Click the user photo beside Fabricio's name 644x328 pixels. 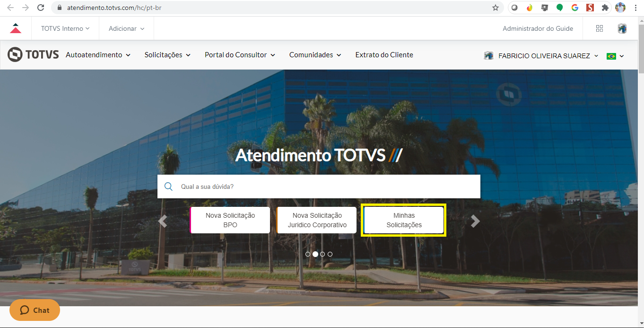click(489, 55)
